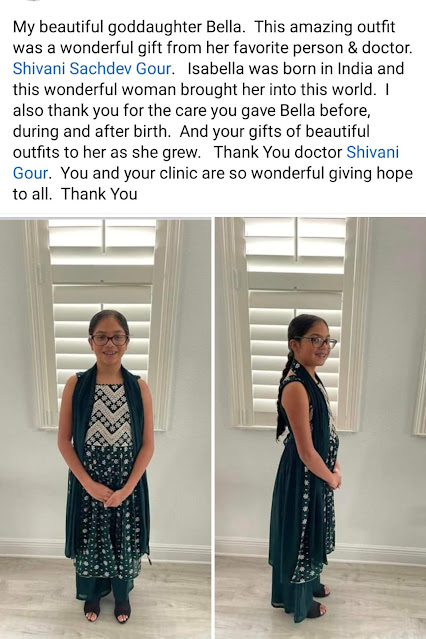Click the blue Shivani mention after 'Thank You doctor'
The width and height of the screenshot is (426, 639).
coord(372,152)
